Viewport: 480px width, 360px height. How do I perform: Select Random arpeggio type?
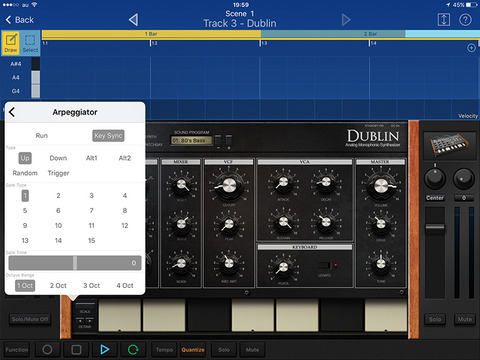(x=25, y=173)
